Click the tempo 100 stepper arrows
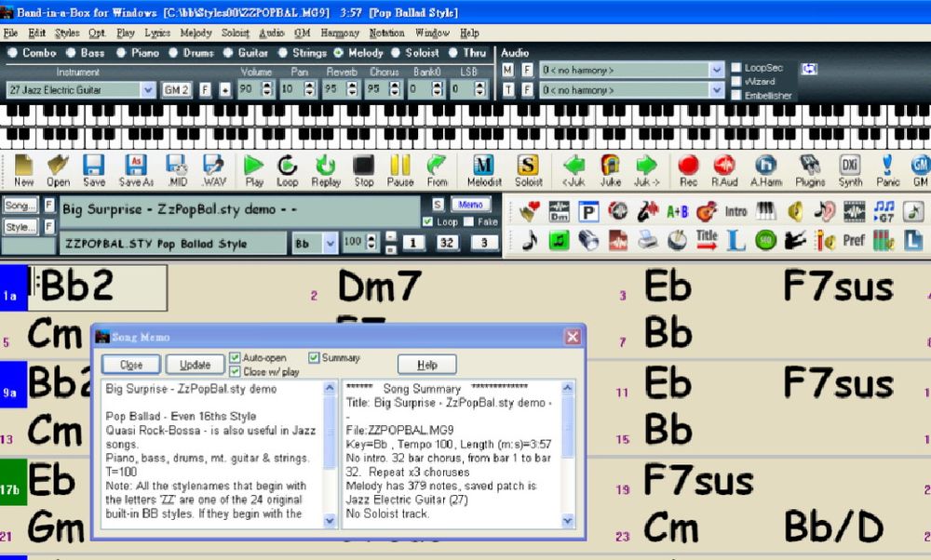Viewport: 931px width, 560px height. [x=371, y=243]
